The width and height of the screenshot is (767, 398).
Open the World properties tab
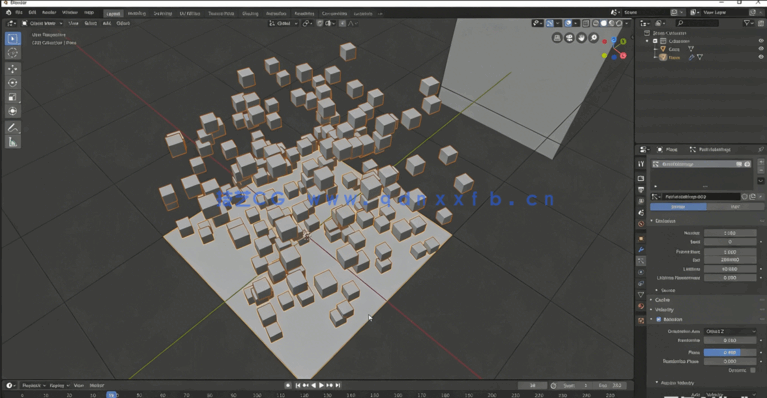pyautogui.click(x=641, y=224)
